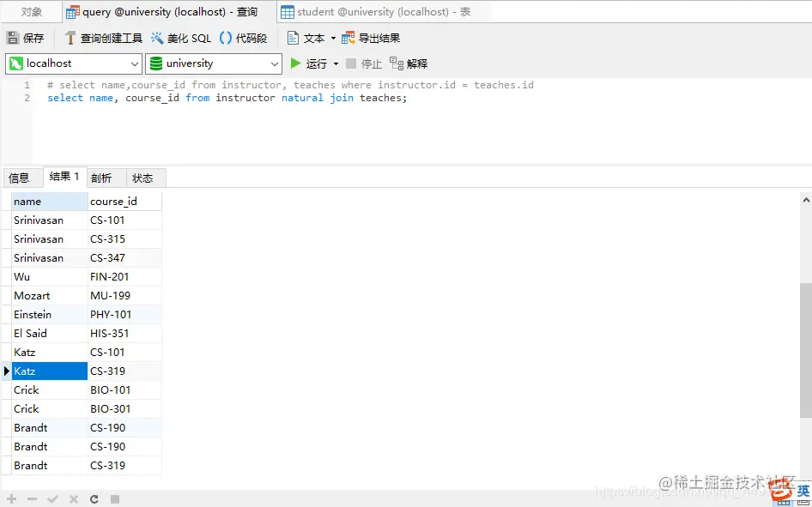Click the stop square icon in bottom bar
The height and width of the screenshot is (507, 812).
tap(115, 499)
